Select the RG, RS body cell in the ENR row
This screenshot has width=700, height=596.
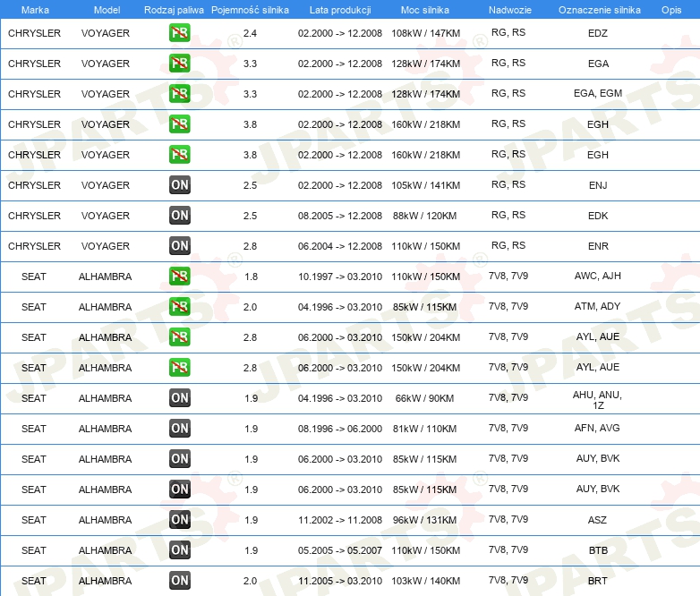[x=508, y=245]
